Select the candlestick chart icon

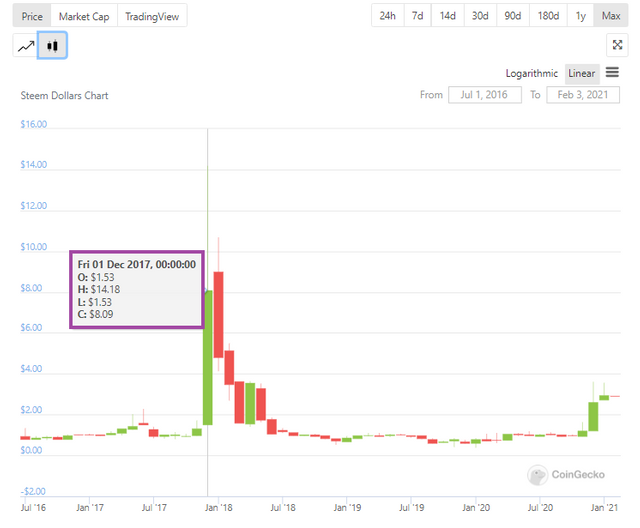tap(52, 46)
